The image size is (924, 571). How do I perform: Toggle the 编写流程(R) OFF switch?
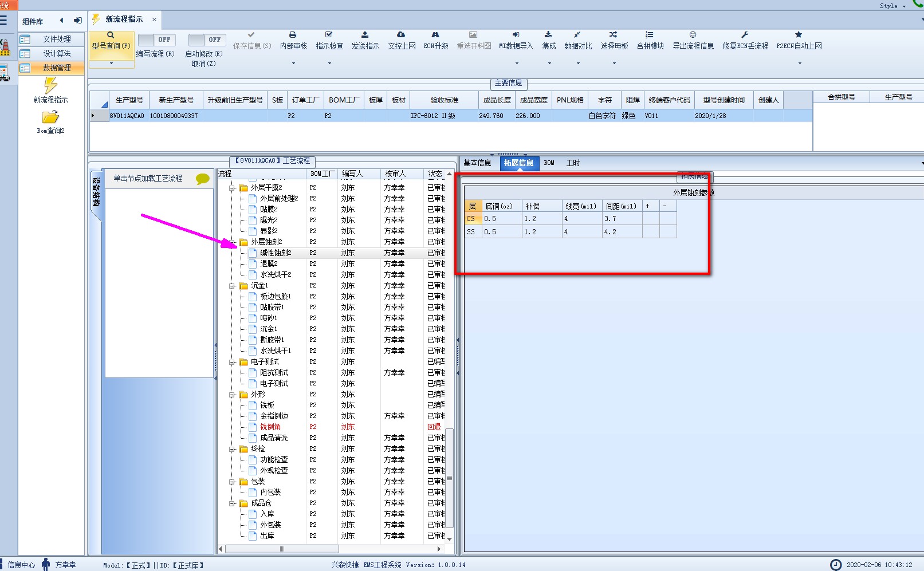(156, 40)
